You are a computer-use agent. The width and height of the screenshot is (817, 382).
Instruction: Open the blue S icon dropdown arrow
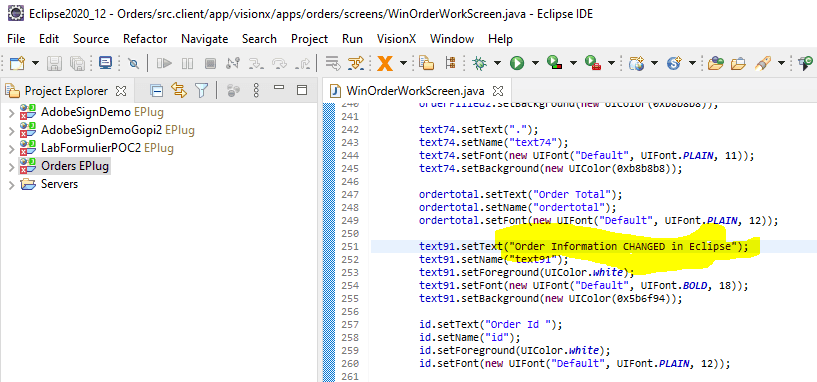coord(692,63)
